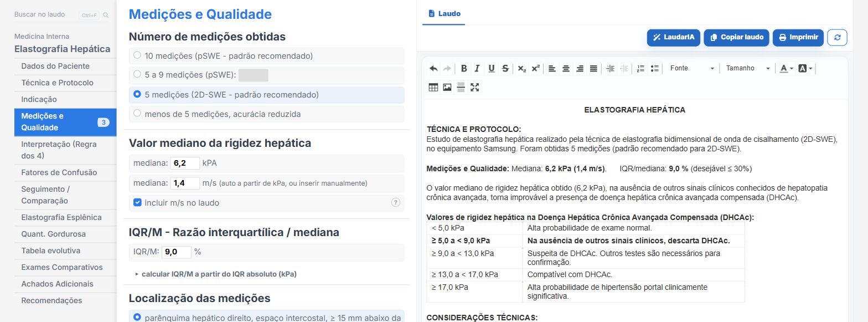This screenshot has height=322, width=868.
Task: Insert horizontal line in report
Action: pos(461,87)
